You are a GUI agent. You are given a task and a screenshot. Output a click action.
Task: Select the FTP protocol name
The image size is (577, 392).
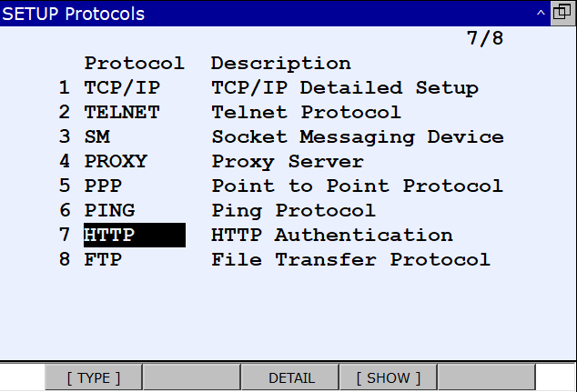pyautogui.click(x=103, y=260)
